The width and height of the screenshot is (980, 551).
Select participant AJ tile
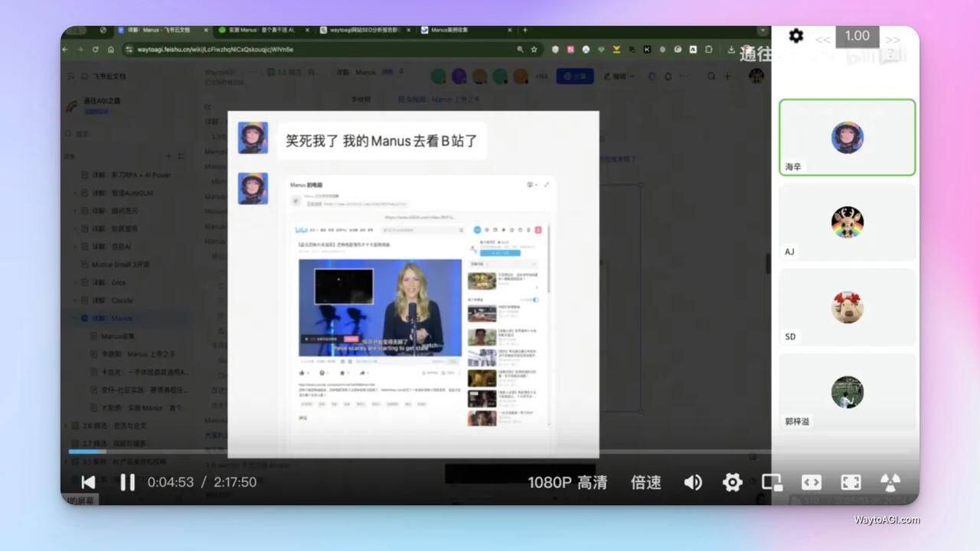coord(847,222)
